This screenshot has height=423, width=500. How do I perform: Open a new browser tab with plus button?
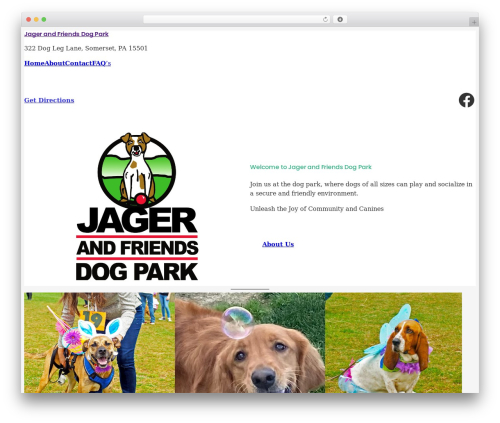pyautogui.click(x=474, y=22)
